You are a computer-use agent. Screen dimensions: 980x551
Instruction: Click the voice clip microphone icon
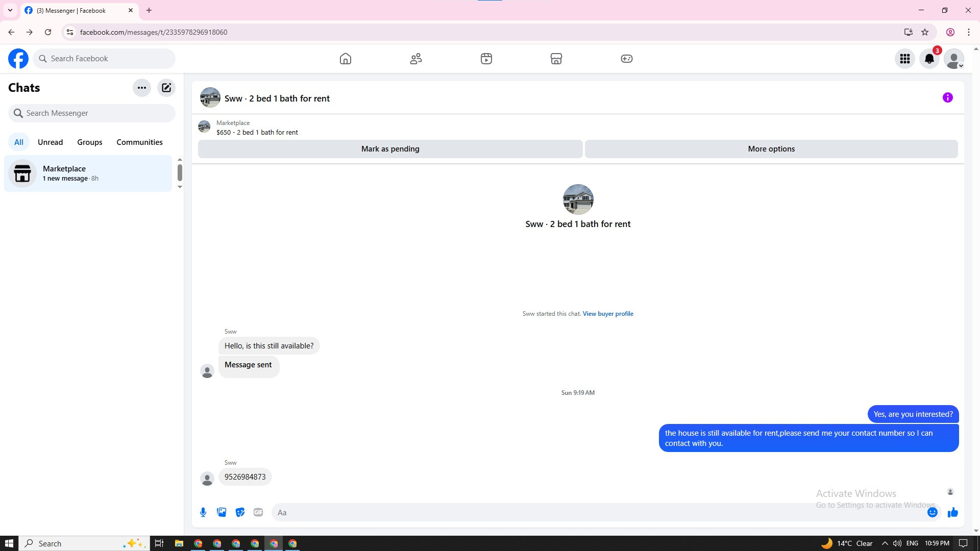point(203,512)
